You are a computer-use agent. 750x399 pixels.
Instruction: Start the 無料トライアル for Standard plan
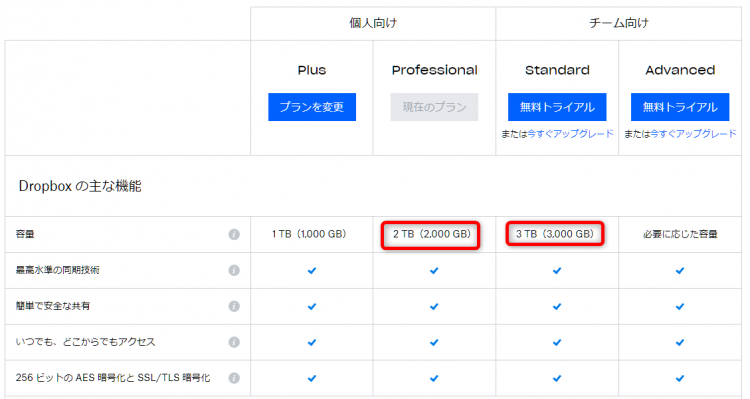(x=557, y=107)
